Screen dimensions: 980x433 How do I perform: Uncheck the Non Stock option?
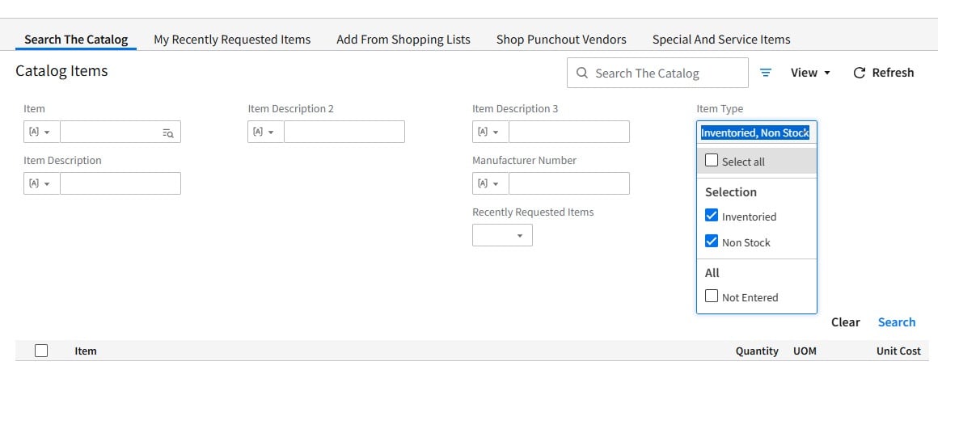coord(712,242)
